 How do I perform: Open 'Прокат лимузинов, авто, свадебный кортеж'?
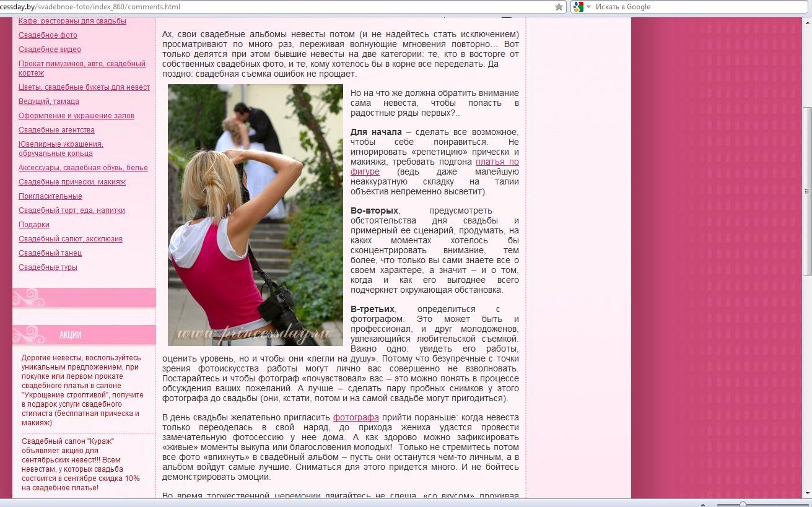[82, 68]
